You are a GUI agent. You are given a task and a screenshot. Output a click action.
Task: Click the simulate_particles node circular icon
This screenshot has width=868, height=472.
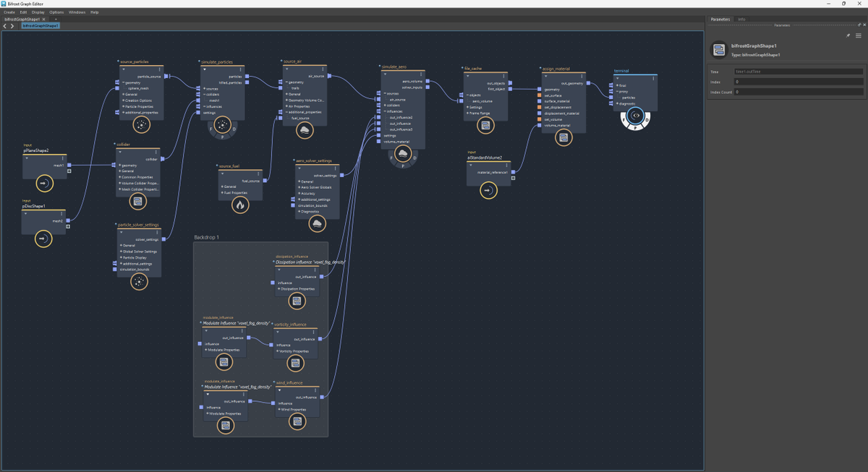click(x=224, y=124)
